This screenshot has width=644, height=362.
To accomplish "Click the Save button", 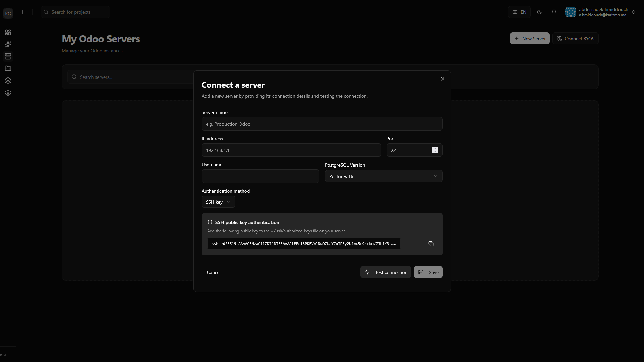I will [428, 272].
